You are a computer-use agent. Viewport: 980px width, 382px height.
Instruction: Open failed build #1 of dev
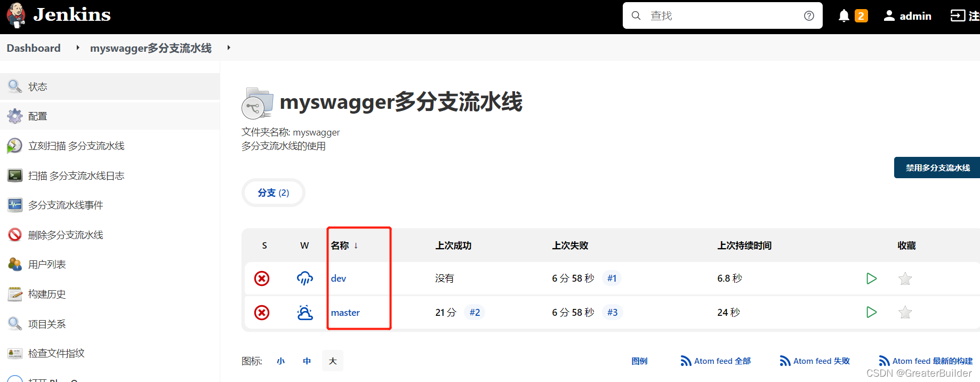point(612,278)
